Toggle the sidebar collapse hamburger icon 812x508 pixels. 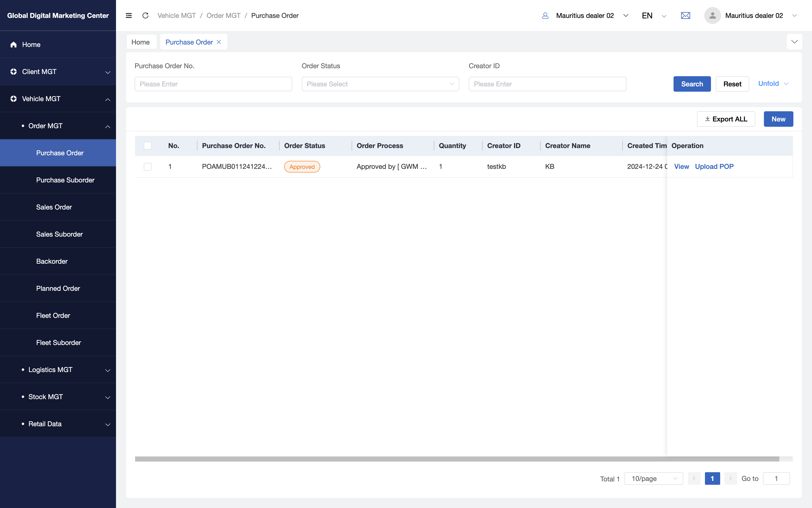129,15
